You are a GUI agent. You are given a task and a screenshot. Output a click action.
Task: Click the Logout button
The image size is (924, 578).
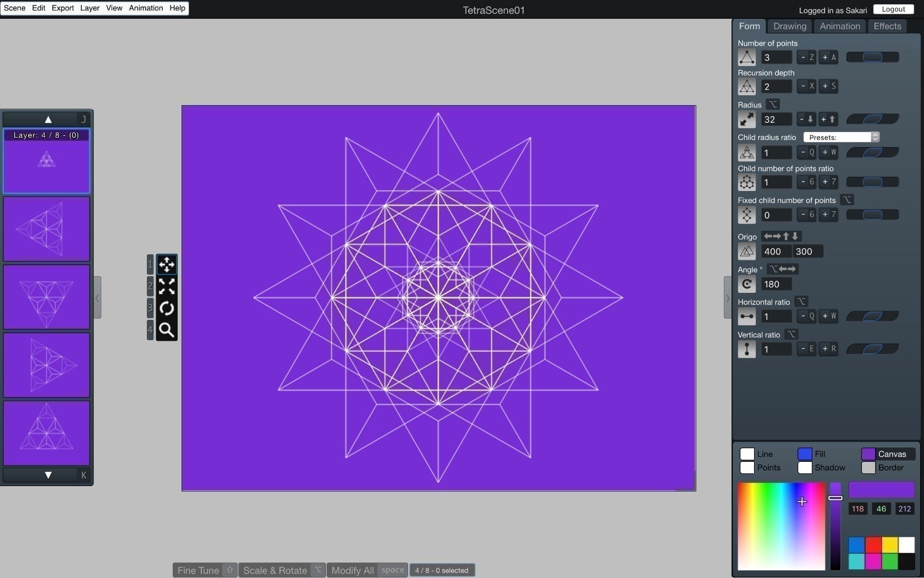click(893, 9)
